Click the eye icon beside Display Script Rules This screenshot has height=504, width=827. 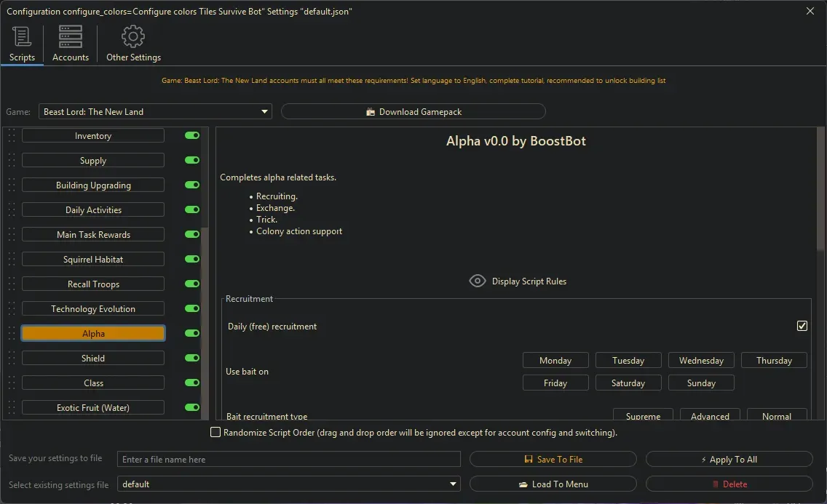click(478, 281)
